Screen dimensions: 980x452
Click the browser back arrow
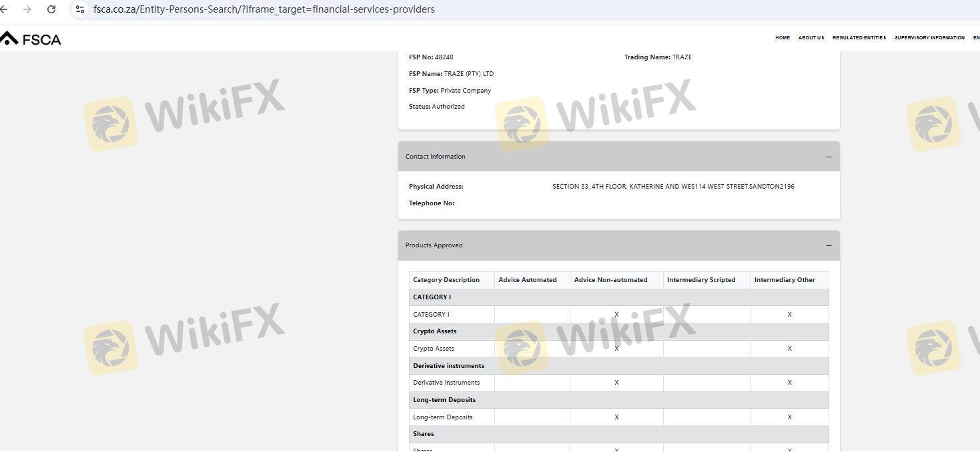point(4,9)
